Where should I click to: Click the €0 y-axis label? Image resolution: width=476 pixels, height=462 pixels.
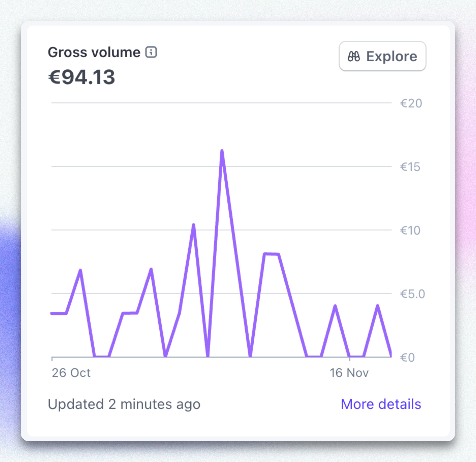[x=407, y=358]
